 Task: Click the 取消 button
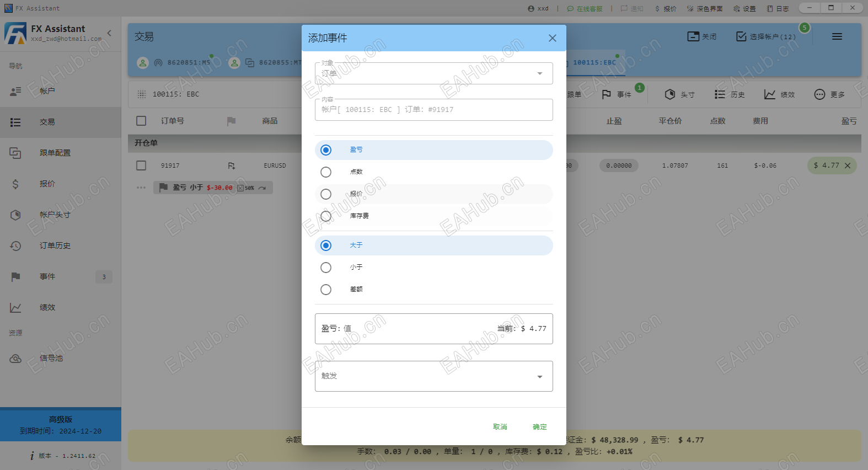(x=500, y=427)
